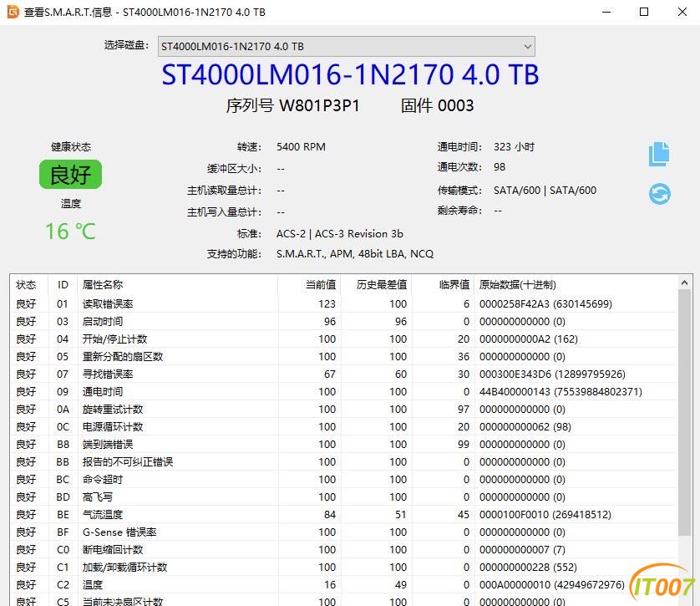Select the 加载/卸载循环计数 attribute row
The height and width of the screenshot is (606, 700).
(x=342, y=568)
